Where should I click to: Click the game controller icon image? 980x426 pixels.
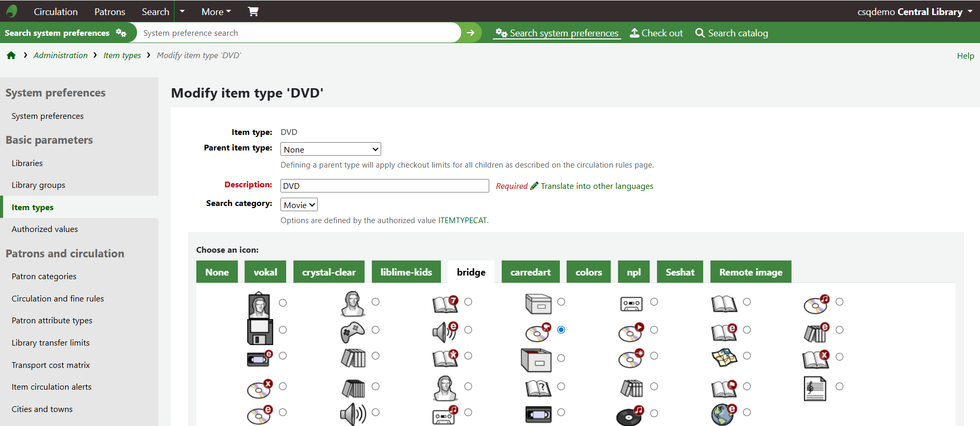[353, 332]
